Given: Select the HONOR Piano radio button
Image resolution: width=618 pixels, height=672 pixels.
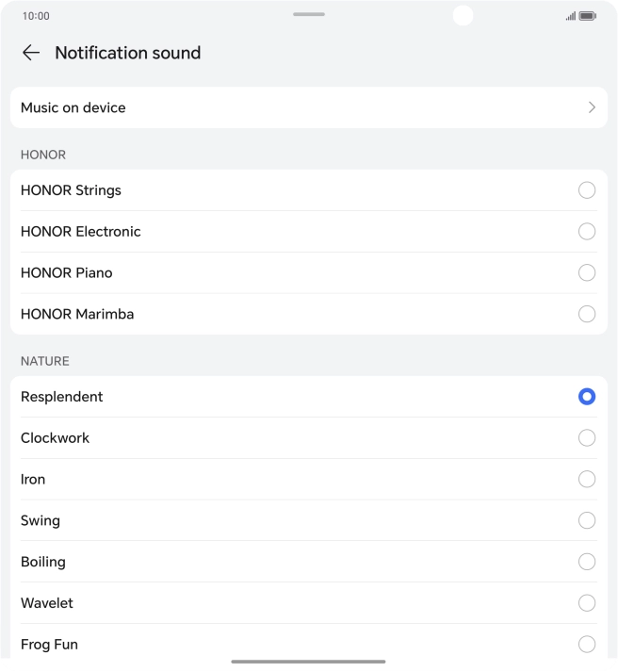Looking at the screenshot, I should click(587, 273).
